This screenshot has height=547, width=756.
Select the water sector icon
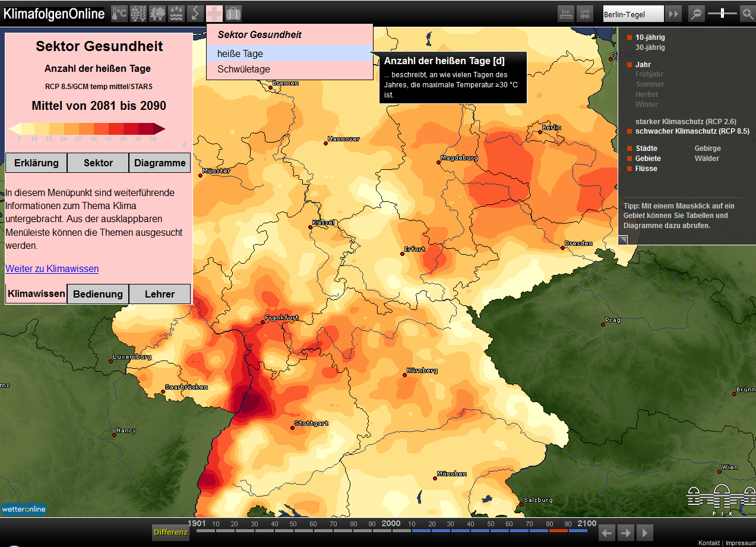(x=176, y=13)
